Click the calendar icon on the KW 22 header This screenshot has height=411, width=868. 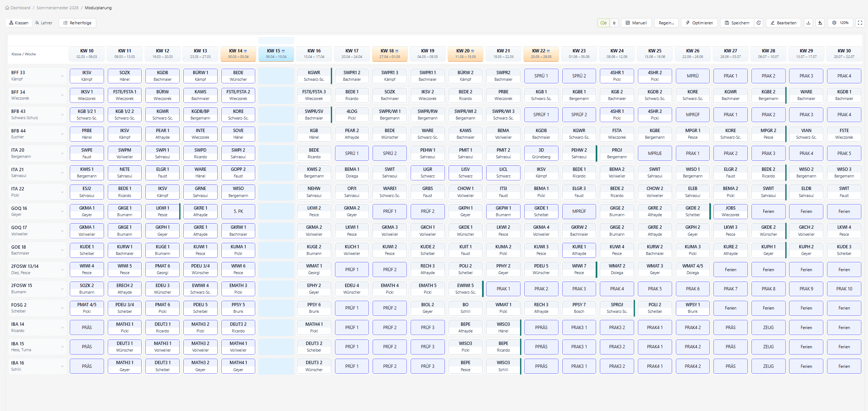[x=548, y=51]
